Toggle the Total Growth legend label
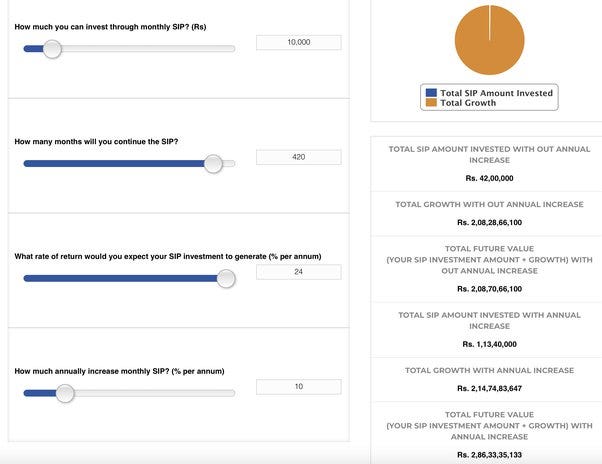Image resolution: width=602 pixels, height=464 pixels. tap(467, 103)
